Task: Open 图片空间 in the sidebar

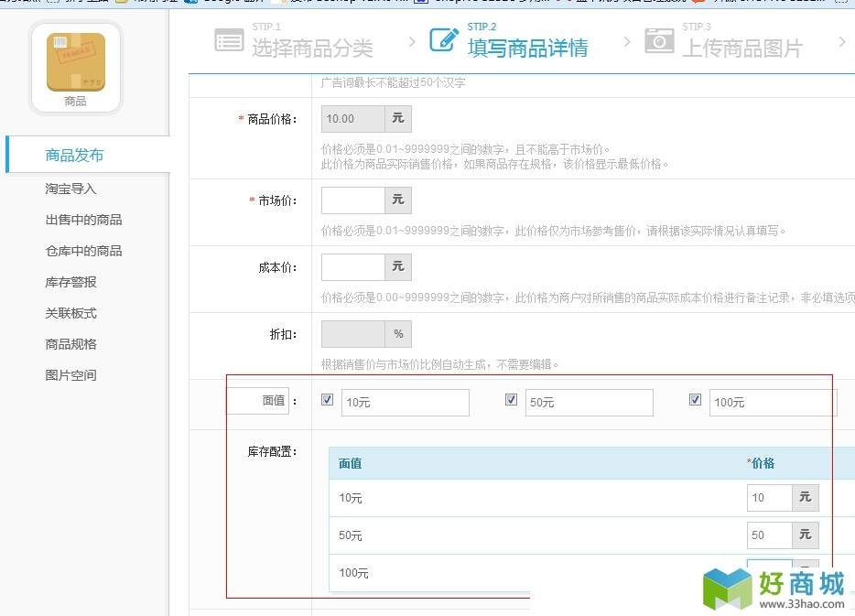Action: point(70,375)
